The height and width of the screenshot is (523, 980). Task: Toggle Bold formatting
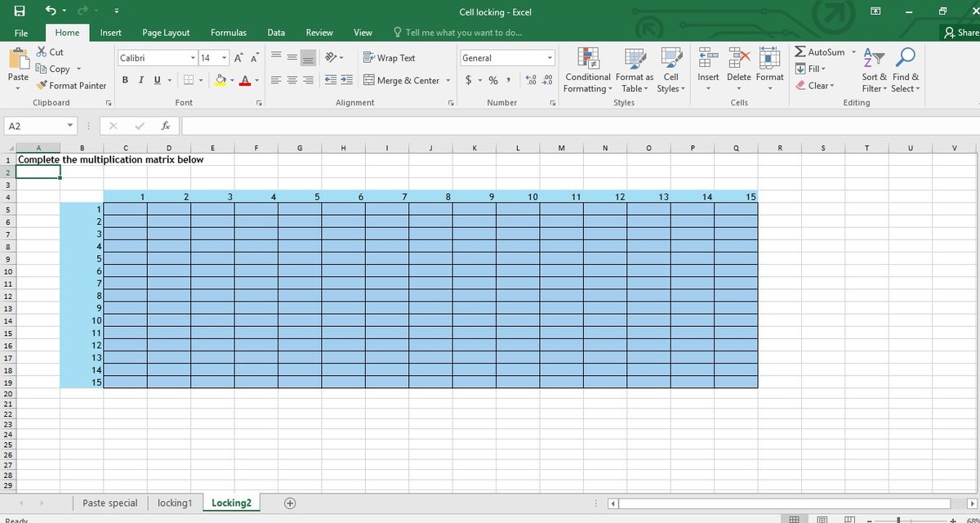pyautogui.click(x=126, y=80)
